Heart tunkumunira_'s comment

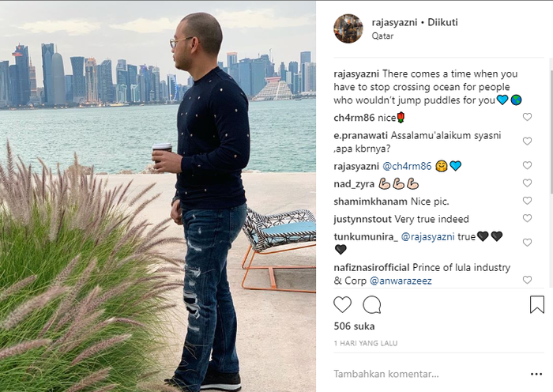pos(527,243)
